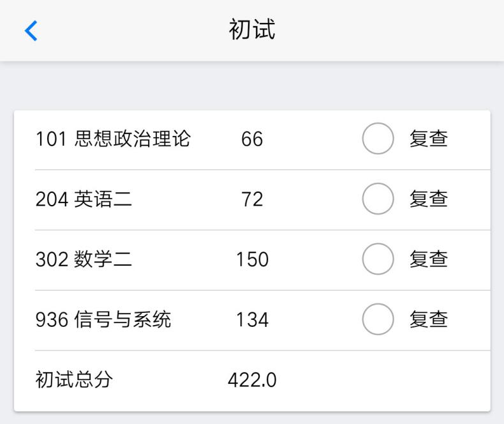Click the 101 思想政治理论 subject name
The height and width of the screenshot is (424, 504).
click(x=113, y=139)
